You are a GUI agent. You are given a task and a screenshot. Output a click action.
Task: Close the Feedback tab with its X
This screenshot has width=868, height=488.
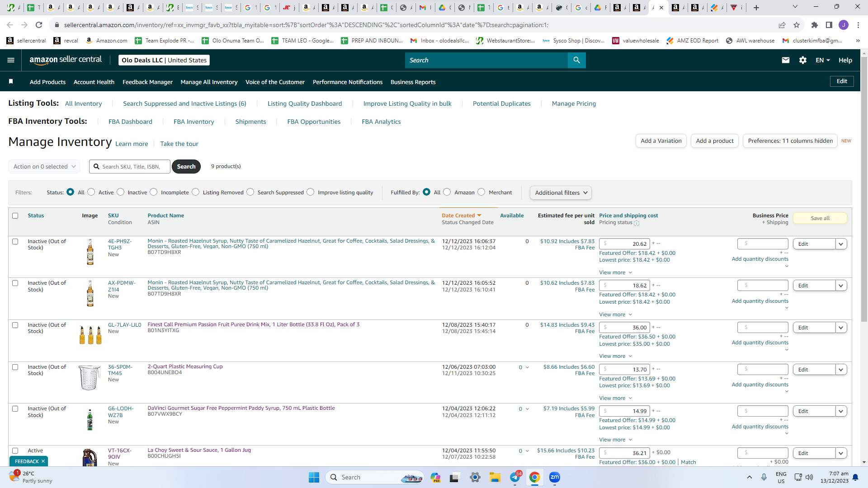43,461
